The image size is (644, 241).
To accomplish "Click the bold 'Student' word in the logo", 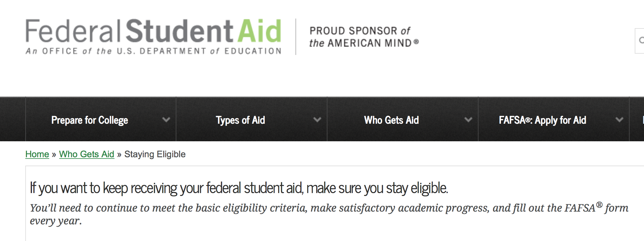I will point(180,31).
